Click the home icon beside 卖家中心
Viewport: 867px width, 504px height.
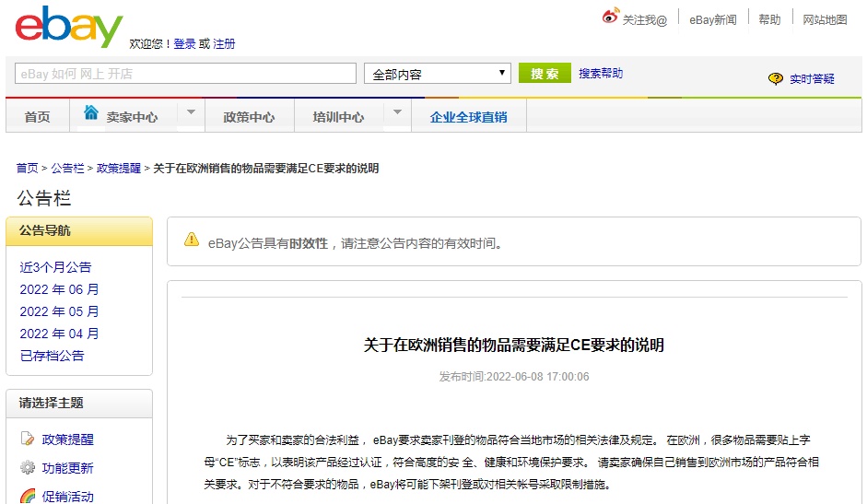[91, 112]
